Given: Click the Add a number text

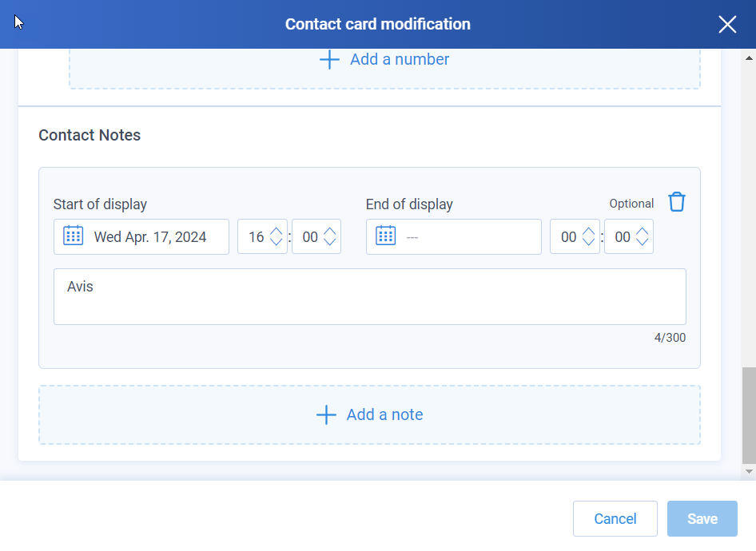Looking at the screenshot, I should 400,59.
